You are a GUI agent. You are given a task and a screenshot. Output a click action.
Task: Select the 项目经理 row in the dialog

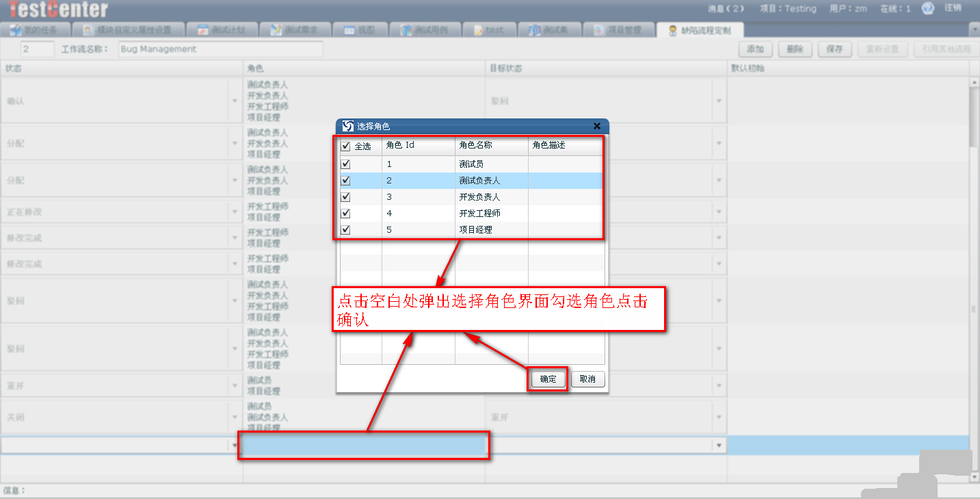(473, 230)
